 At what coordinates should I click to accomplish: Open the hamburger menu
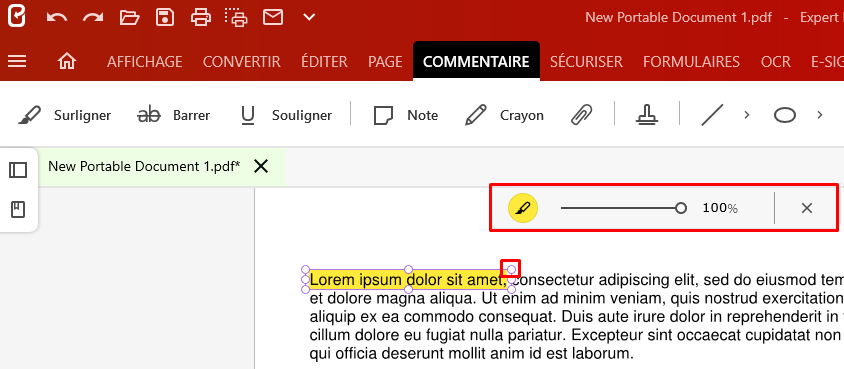pyautogui.click(x=17, y=61)
